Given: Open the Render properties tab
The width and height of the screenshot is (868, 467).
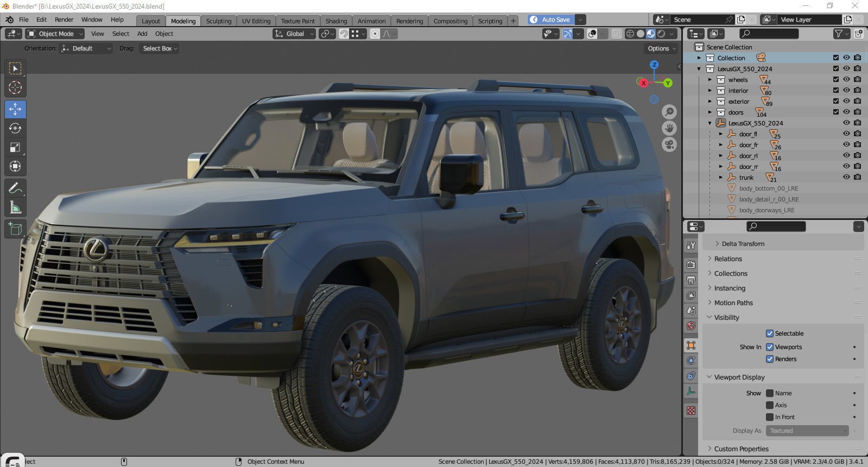Looking at the screenshot, I should 691,264.
